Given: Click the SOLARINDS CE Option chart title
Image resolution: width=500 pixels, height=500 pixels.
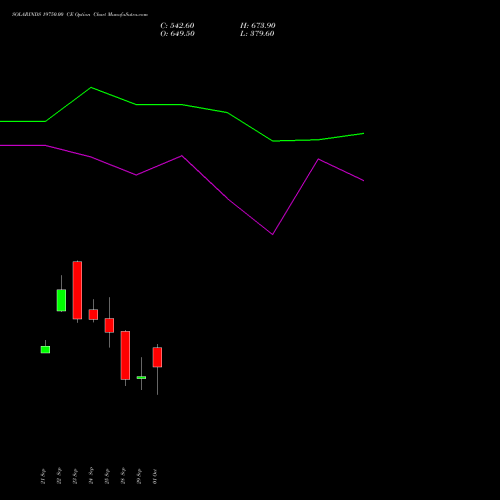Looking at the screenshot, I should tap(80, 14).
